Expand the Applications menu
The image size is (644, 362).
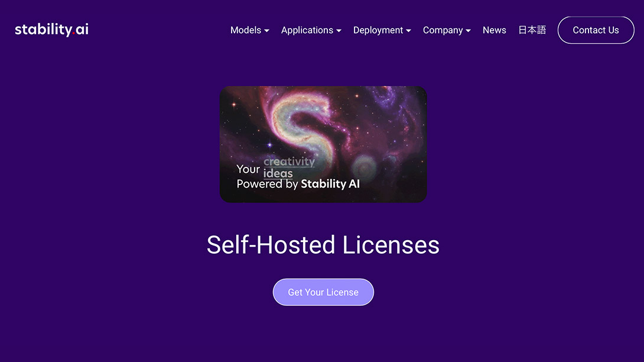(x=311, y=30)
